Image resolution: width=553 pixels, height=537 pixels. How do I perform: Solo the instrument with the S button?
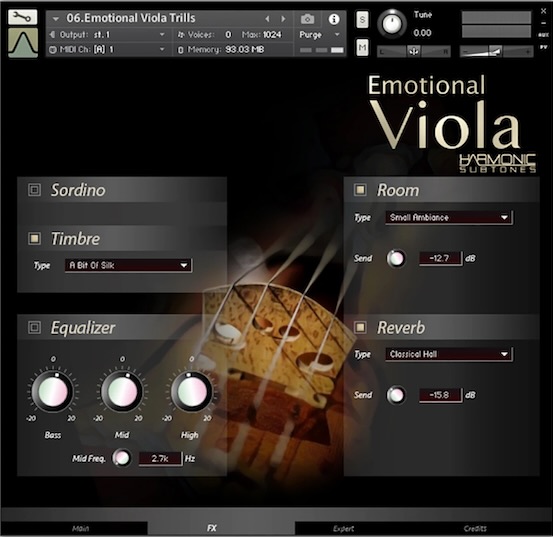click(x=362, y=20)
